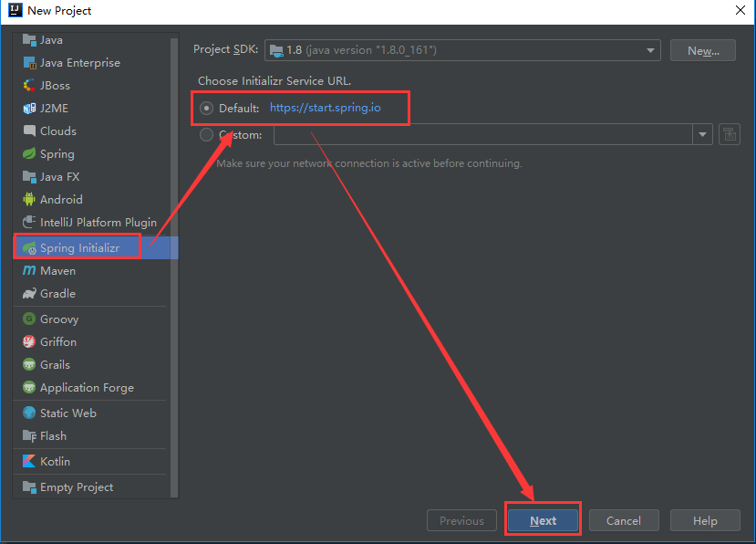Click the Help button
756x544 pixels.
click(705, 520)
